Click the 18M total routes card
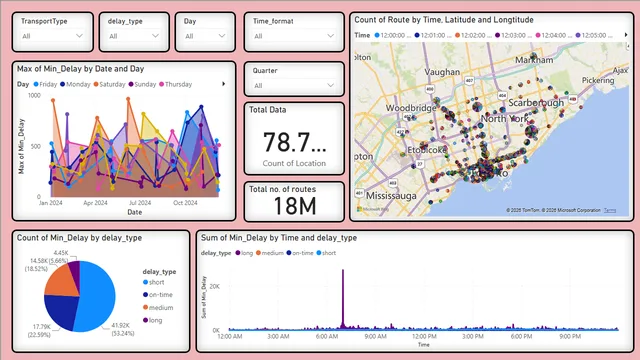 (x=294, y=202)
